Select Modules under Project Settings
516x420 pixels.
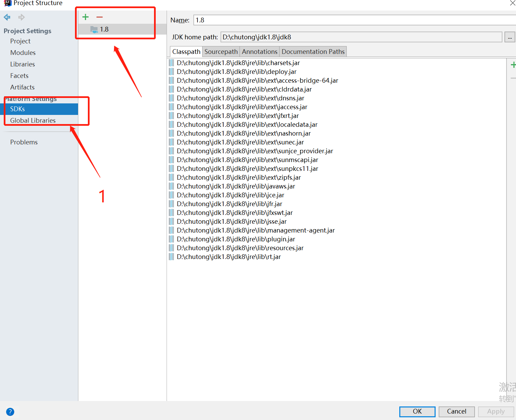point(23,53)
